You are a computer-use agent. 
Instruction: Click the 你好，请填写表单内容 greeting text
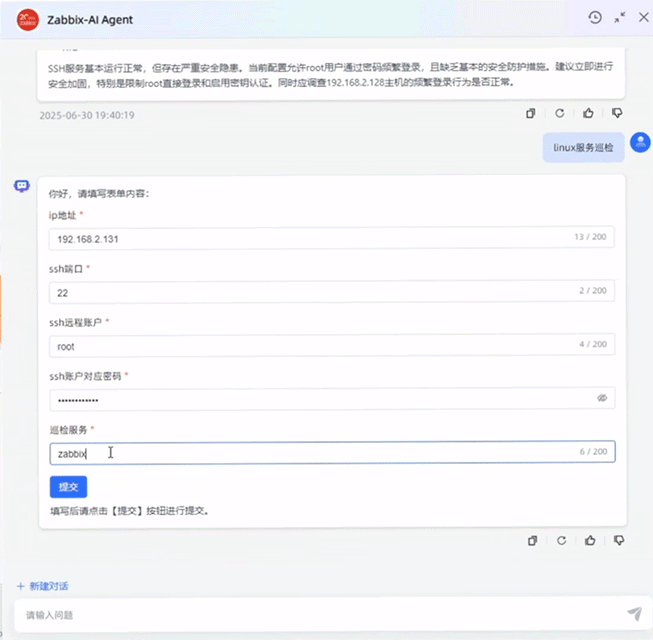(x=99, y=194)
